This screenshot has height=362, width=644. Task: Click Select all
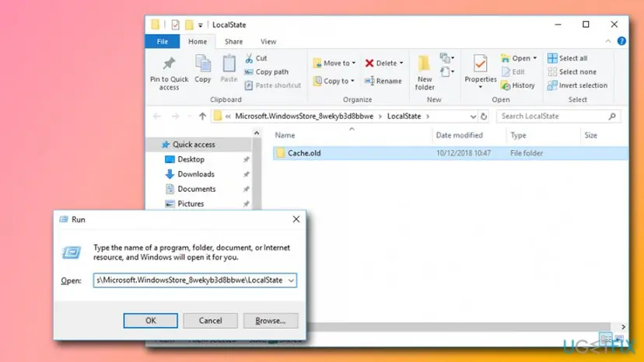click(567, 58)
